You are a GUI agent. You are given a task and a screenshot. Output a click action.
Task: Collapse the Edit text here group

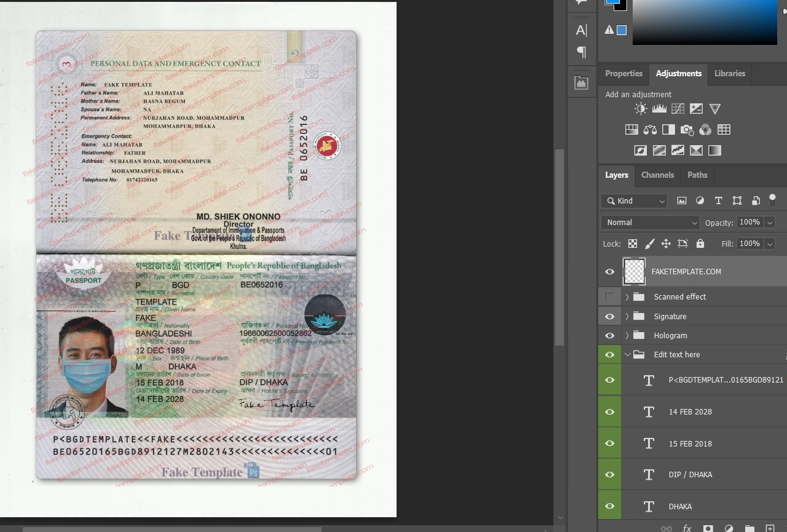[x=628, y=355]
